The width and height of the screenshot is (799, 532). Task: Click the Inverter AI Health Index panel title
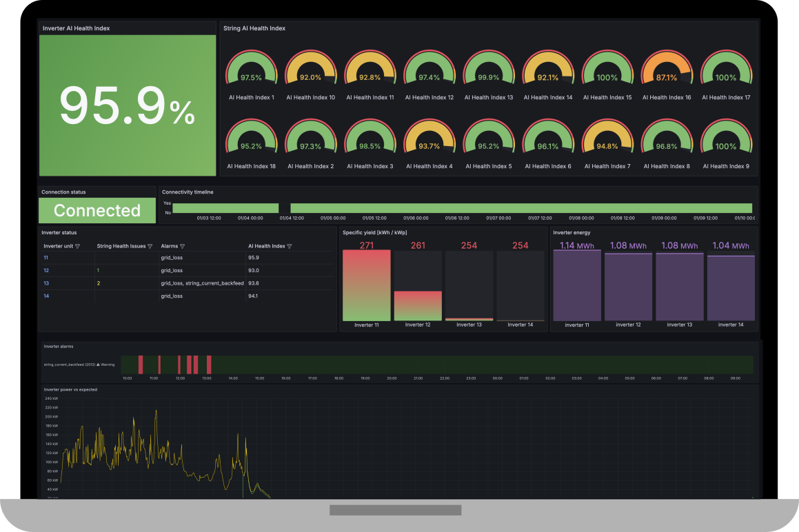[x=76, y=28]
